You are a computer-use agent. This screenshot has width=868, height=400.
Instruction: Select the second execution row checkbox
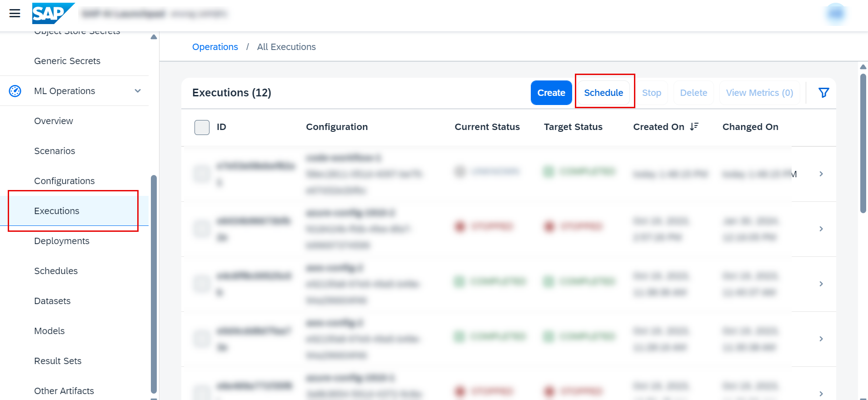202,229
